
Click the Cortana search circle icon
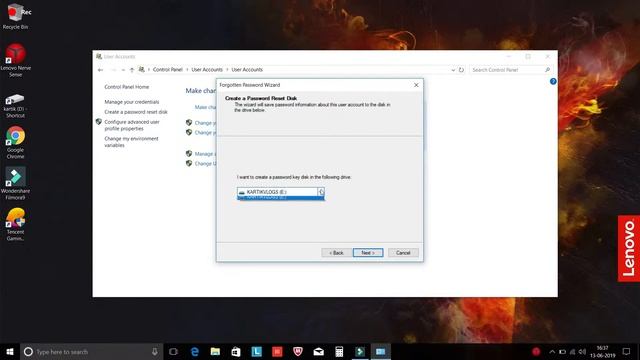pyautogui.click(x=28, y=351)
